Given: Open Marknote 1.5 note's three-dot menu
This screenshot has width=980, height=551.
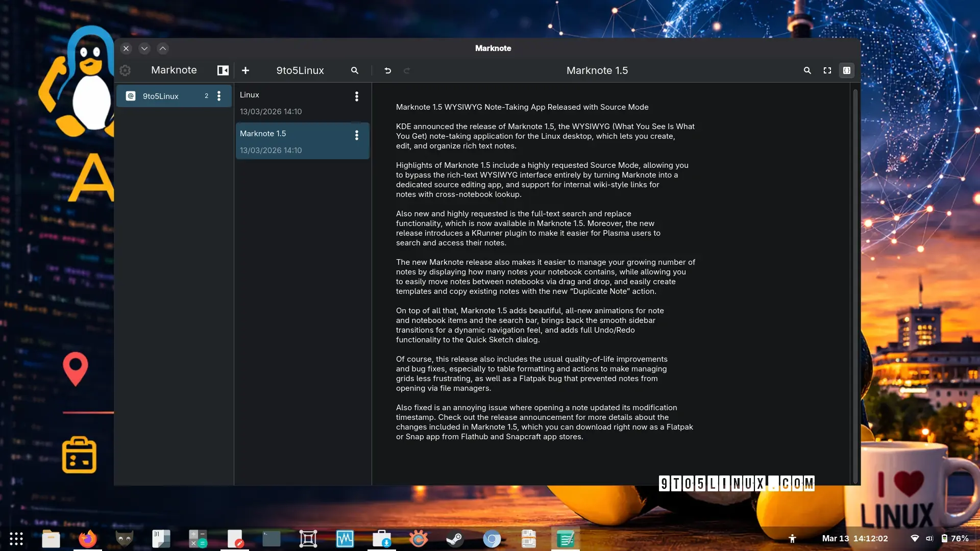Looking at the screenshot, I should [357, 135].
